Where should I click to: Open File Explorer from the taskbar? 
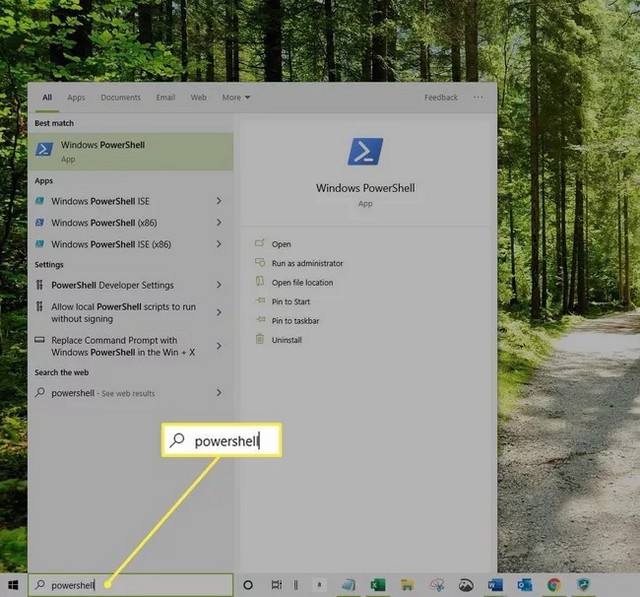[407, 585]
